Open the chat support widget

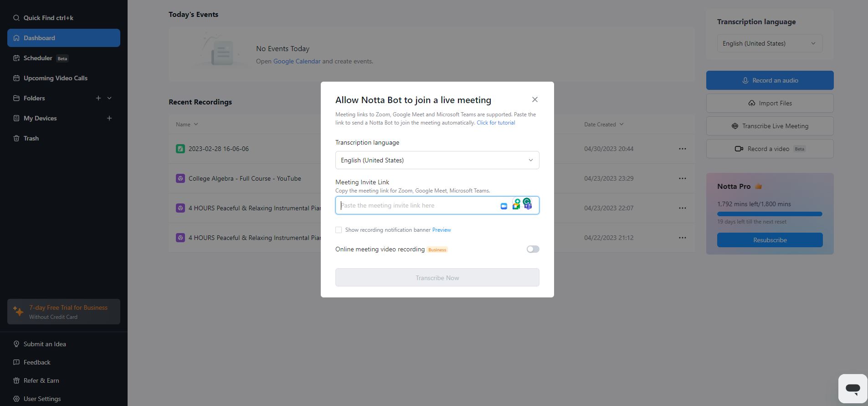coord(853,389)
